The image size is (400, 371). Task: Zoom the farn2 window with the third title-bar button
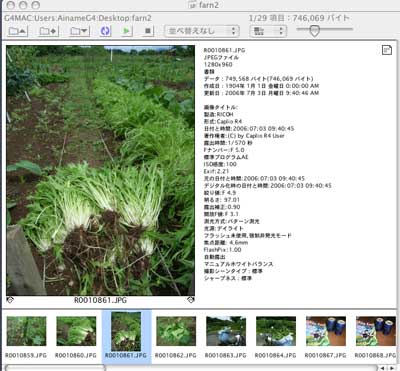[35, 5]
